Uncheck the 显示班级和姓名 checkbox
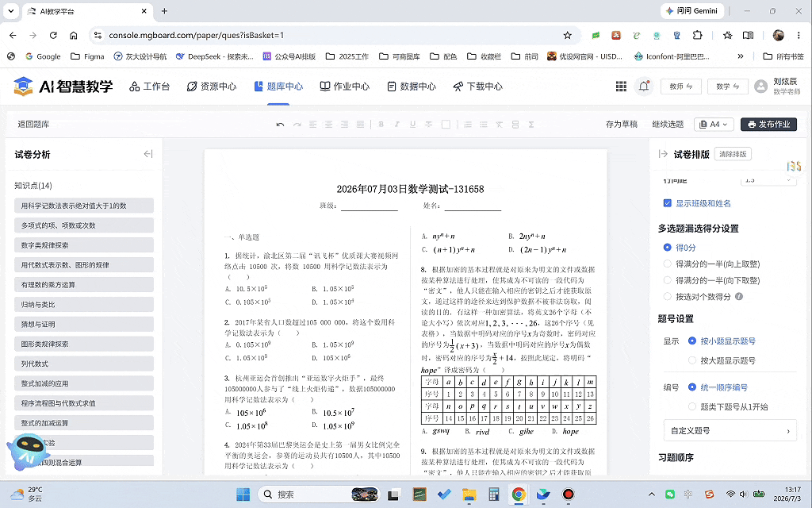Image resolution: width=812 pixels, height=508 pixels. click(x=668, y=203)
